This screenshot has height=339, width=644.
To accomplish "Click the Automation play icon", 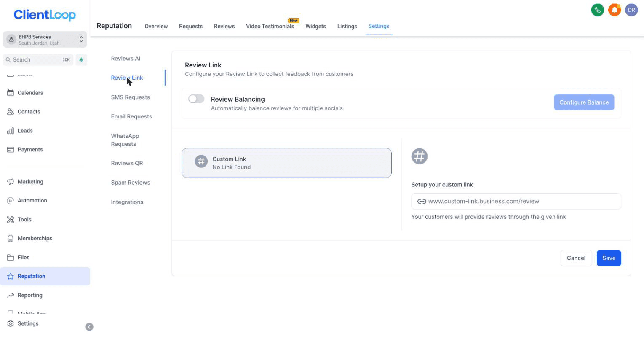I will 11,201.
